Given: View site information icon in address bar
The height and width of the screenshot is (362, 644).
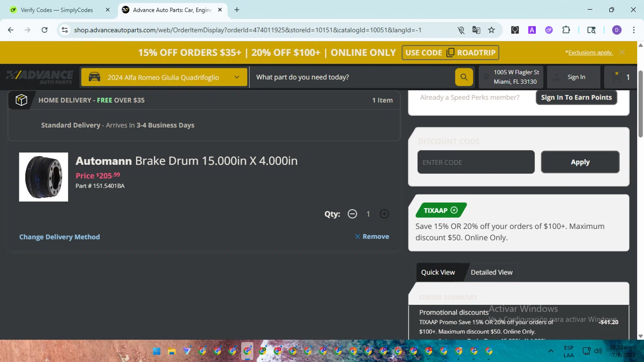Looking at the screenshot, I should 65,30.
